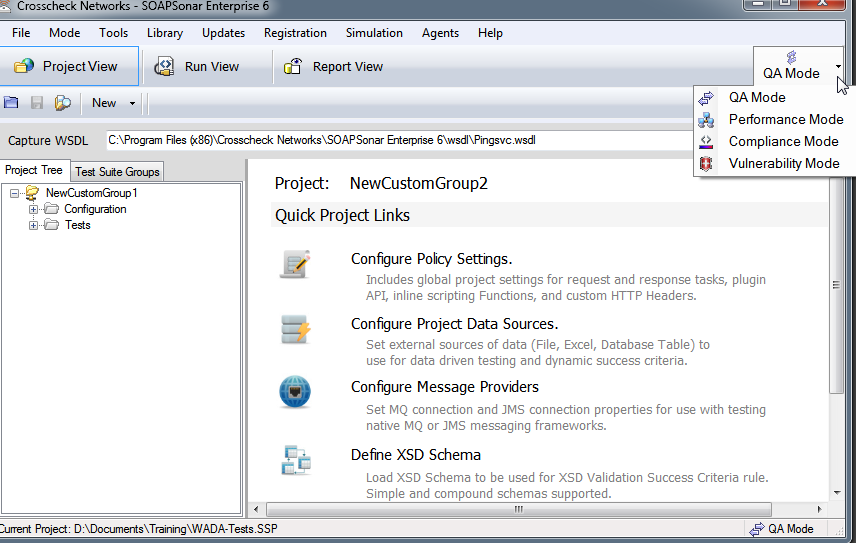Switch to Run View
This screenshot has width=856, height=543.
point(198,66)
